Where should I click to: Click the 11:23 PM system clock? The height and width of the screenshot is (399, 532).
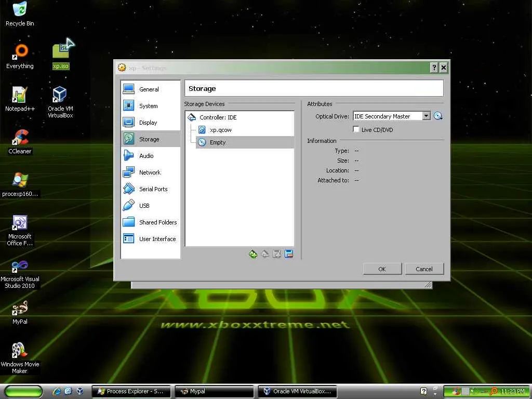coord(512,392)
